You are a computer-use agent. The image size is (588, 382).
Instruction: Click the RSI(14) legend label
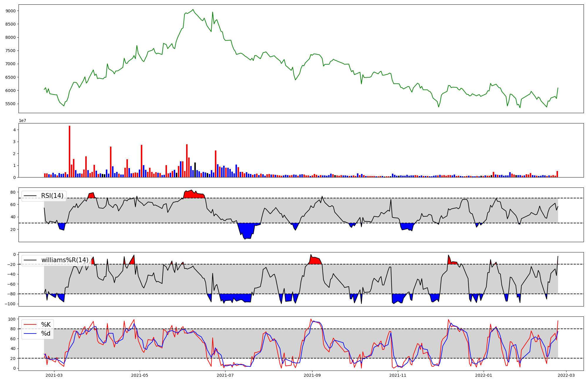[x=52, y=196]
